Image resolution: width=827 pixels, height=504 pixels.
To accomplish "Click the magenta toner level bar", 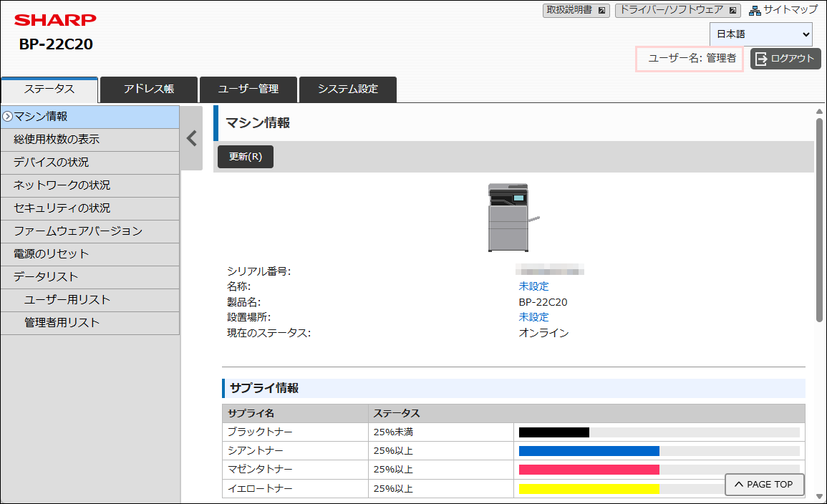I will click(589, 470).
